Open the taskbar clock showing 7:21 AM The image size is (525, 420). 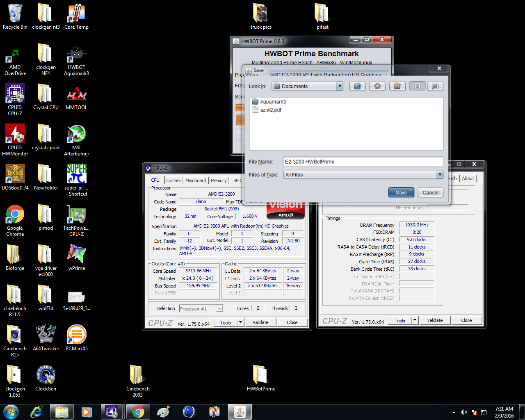504,412
